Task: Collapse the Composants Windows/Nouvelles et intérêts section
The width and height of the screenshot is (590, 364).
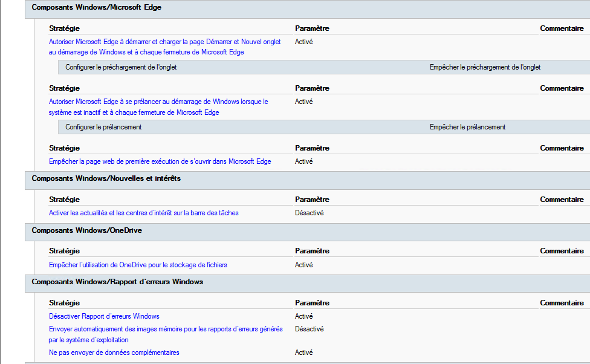Action: pyautogui.click(x=106, y=179)
